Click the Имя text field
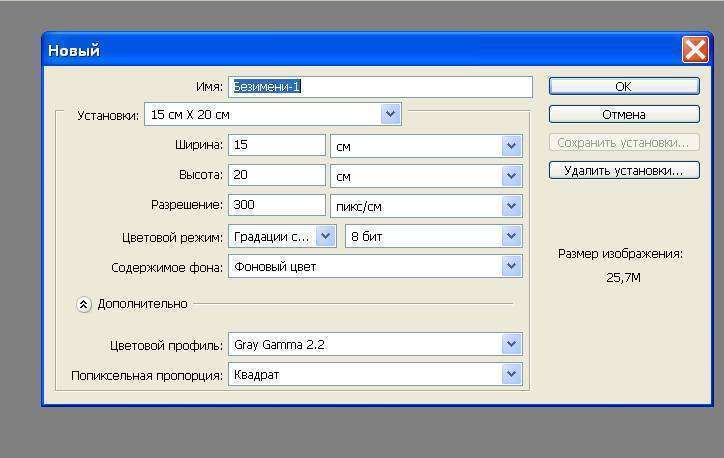The image size is (724, 458). tap(380, 87)
